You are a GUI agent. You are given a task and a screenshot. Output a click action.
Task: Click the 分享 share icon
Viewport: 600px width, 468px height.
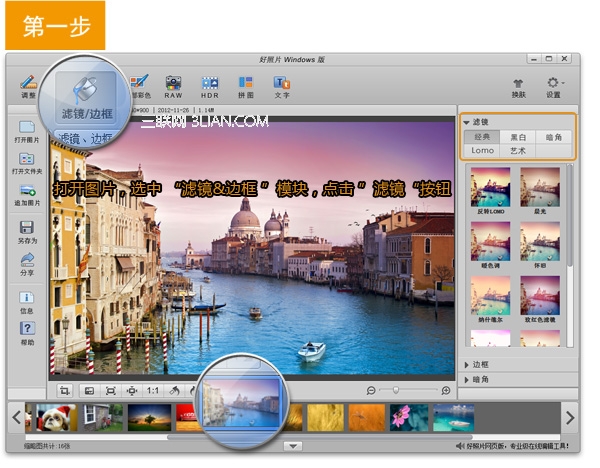click(27, 264)
